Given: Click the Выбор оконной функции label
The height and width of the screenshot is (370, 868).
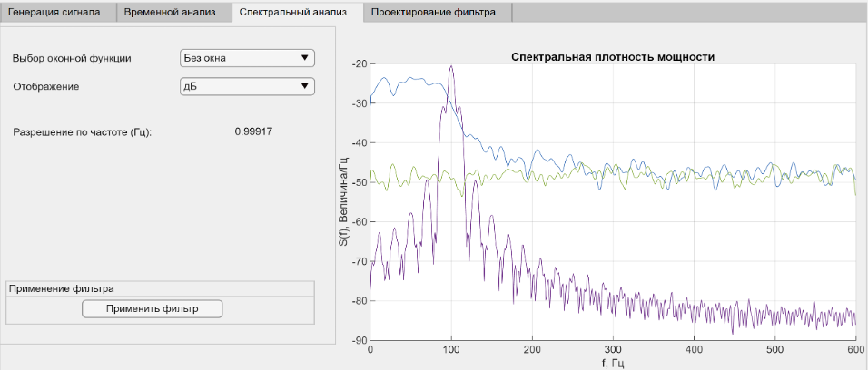Looking at the screenshot, I should pyautogui.click(x=72, y=58).
